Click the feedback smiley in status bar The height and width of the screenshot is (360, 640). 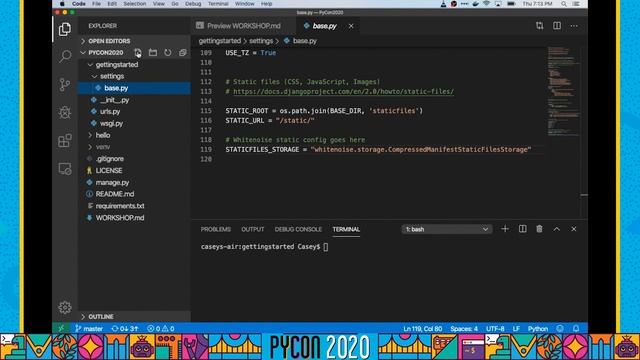[x=560, y=329]
